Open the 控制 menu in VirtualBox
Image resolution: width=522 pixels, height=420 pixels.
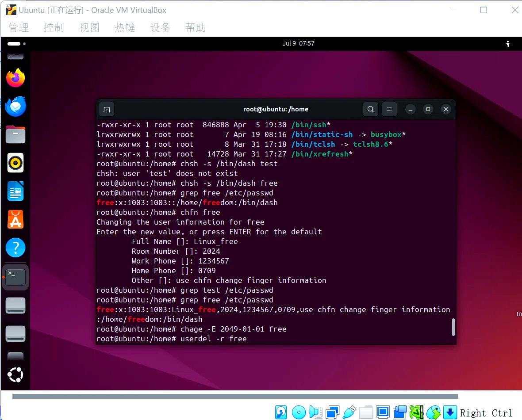point(54,27)
